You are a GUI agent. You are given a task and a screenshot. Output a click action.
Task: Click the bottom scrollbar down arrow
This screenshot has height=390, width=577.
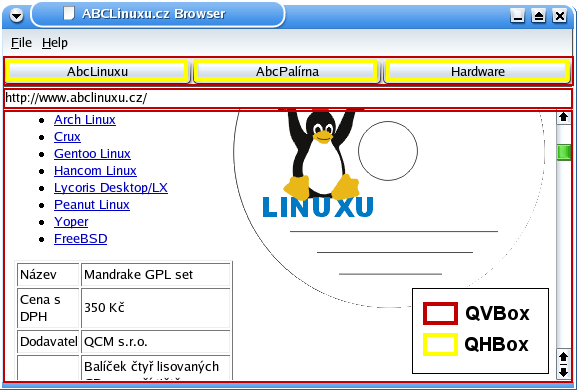click(x=563, y=372)
